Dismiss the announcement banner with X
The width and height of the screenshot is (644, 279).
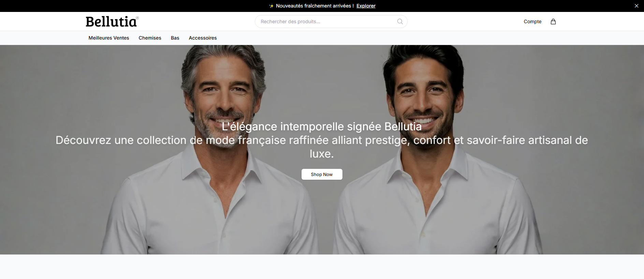(636, 6)
